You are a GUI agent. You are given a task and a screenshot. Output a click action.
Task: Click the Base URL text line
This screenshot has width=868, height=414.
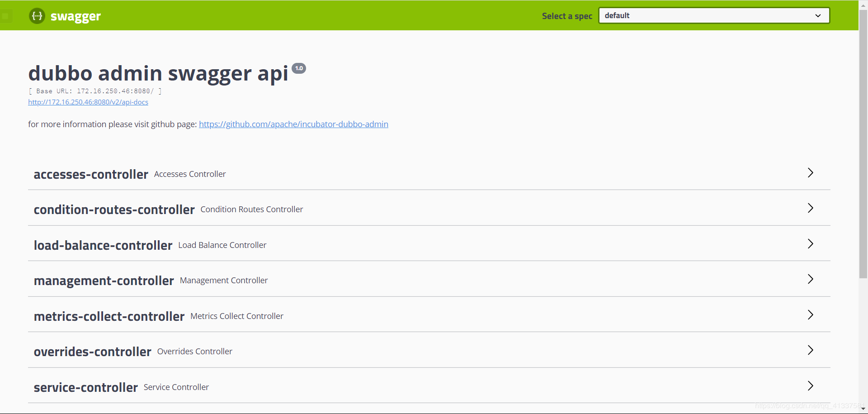click(x=95, y=91)
